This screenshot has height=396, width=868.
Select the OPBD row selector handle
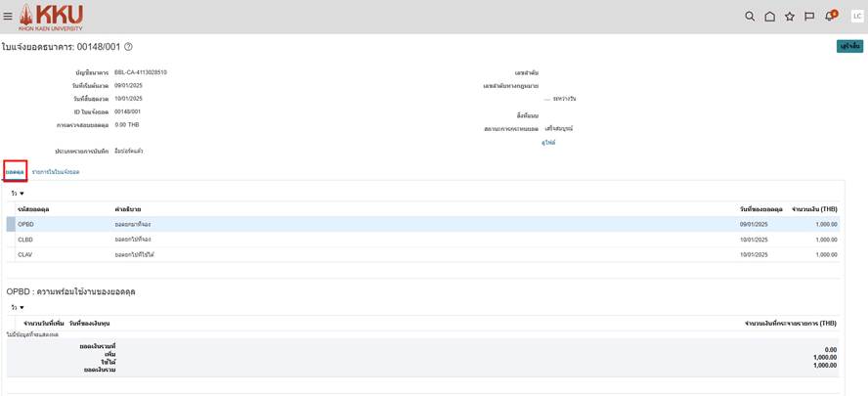(x=11, y=224)
